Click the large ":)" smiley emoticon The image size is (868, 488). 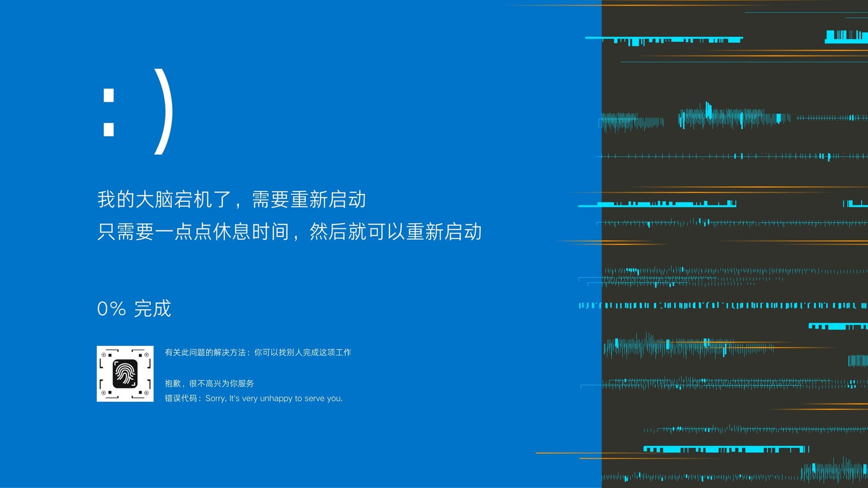(x=138, y=111)
